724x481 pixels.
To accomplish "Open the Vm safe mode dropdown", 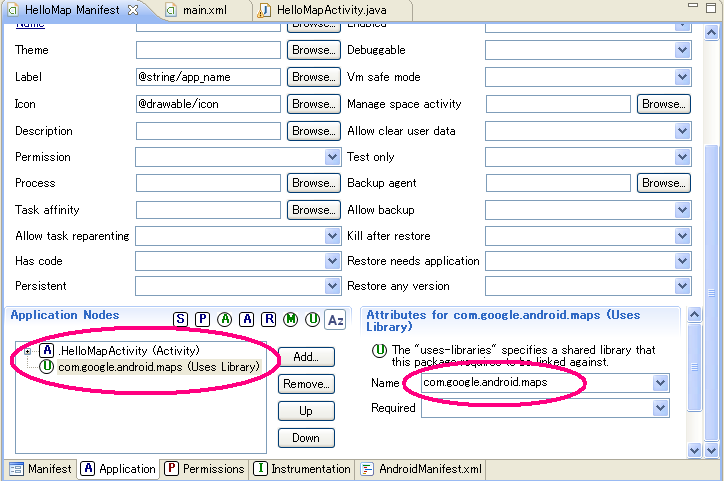I will [682, 77].
